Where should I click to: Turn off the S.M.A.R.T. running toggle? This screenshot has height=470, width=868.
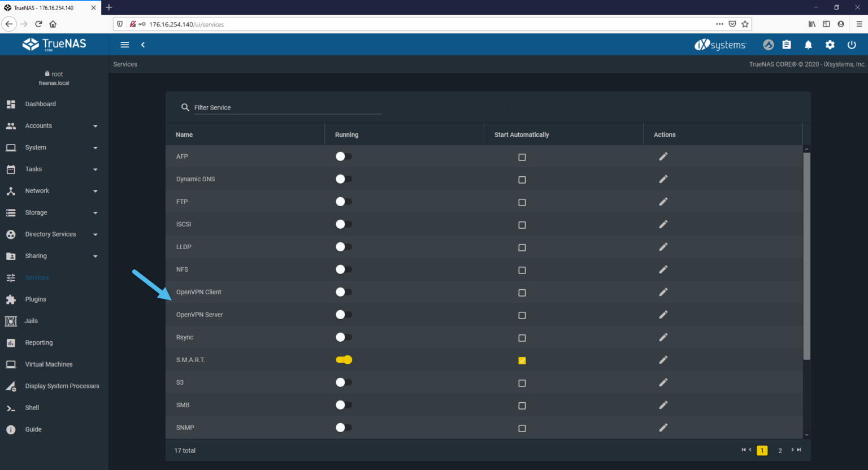pos(344,360)
